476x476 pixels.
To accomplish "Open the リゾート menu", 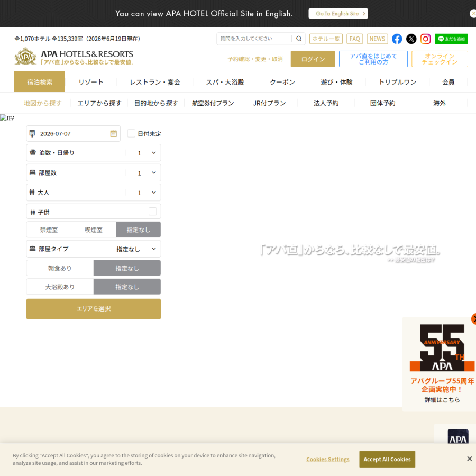I will pyautogui.click(x=91, y=82).
